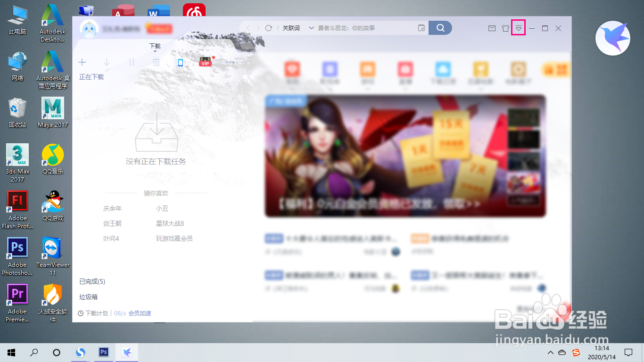Click the delete task trash icon

[x=156, y=62]
